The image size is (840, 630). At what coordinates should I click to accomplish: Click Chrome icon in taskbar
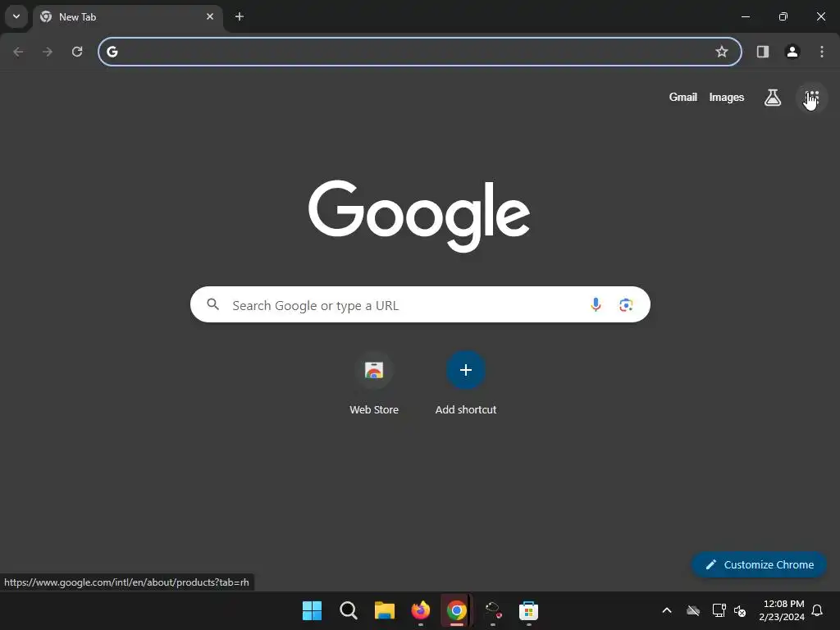point(456,610)
